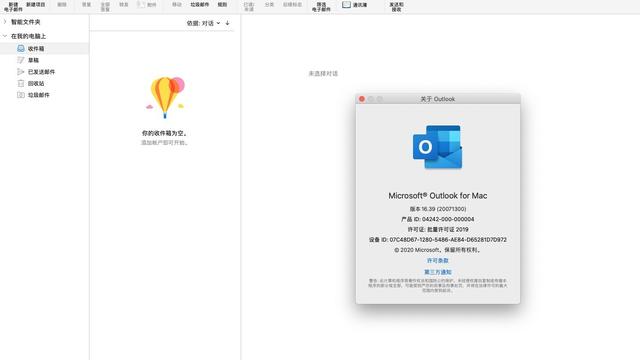The image size is (640, 360).
Task: Click the 关于 Outlook dialog title bar
Action: click(x=438, y=99)
